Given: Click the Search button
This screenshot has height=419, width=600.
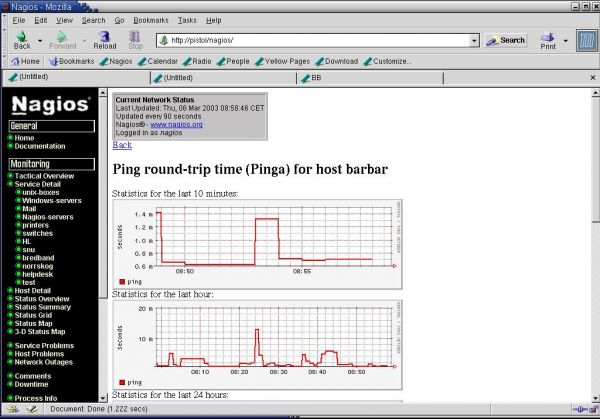Looking at the screenshot, I should (x=506, y=41).
